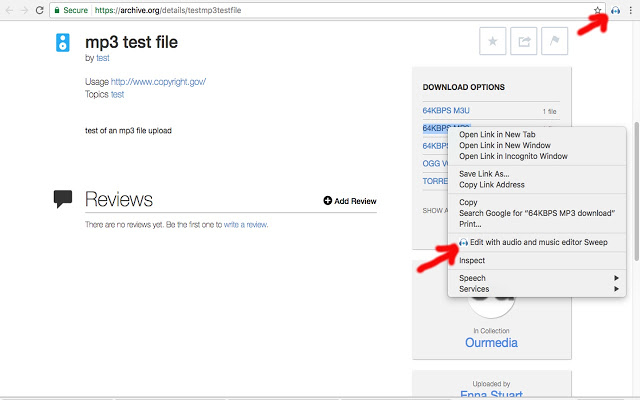Choose Edit with audio and music editor Sweep
The height and width of the screenshot is (400, 640).
[537, 242]
